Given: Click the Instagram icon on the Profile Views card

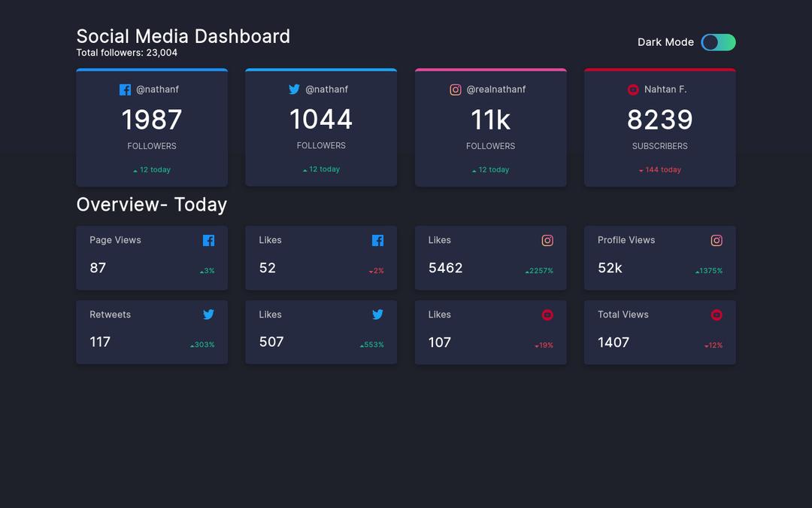Looking at the screenshot, I should coord(716,240).
